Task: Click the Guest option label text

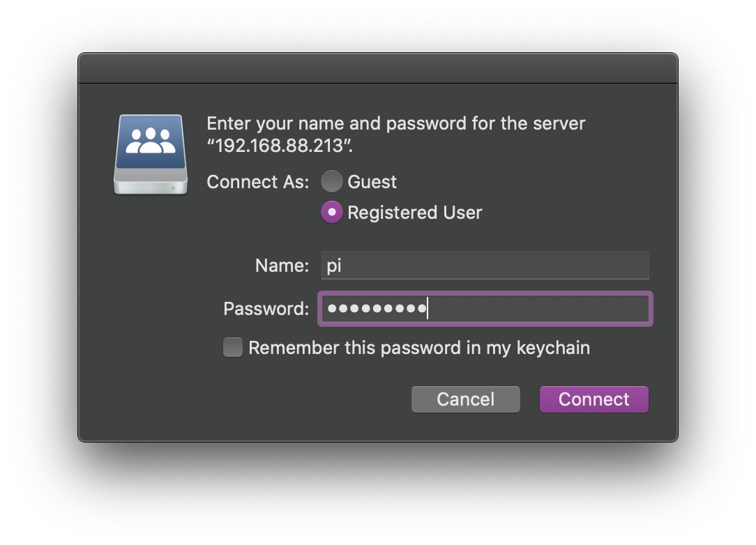Action: point(372,182)
